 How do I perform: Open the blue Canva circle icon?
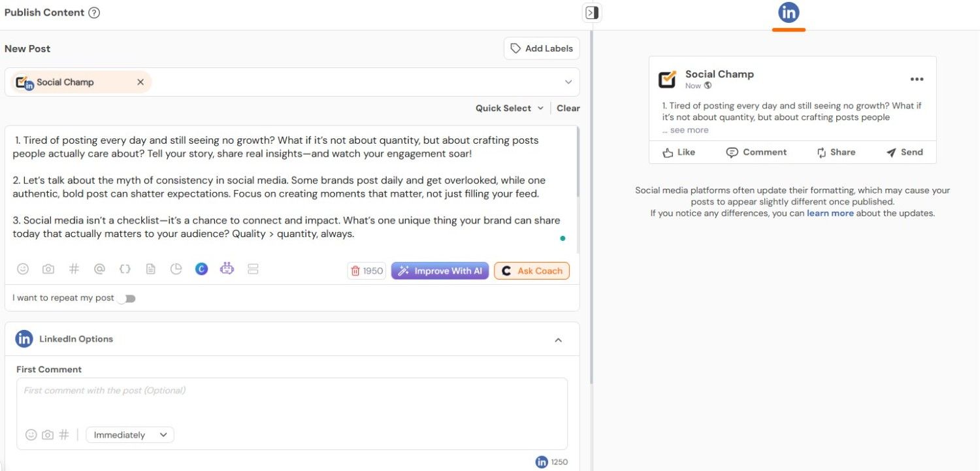(x=201, y=268)
